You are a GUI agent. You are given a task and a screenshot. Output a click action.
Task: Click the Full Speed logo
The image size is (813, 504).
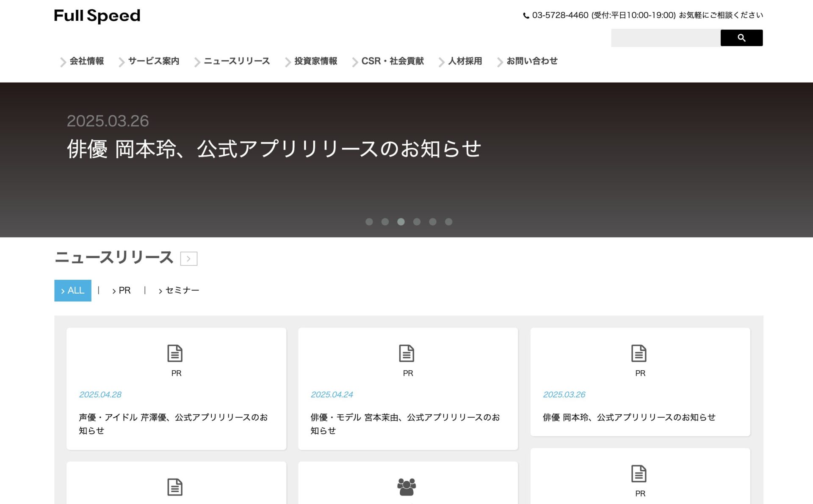click(97, 16)
